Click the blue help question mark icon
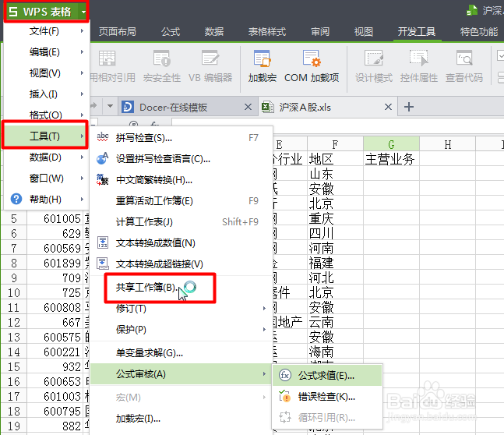This screenshot has width=504, height=435. [x=16, y=199]
